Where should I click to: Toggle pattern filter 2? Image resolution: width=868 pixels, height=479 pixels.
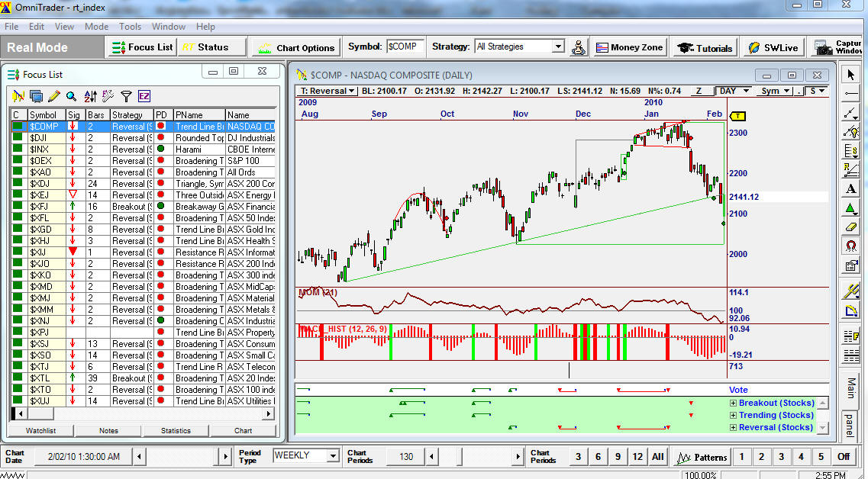(762, 457)
